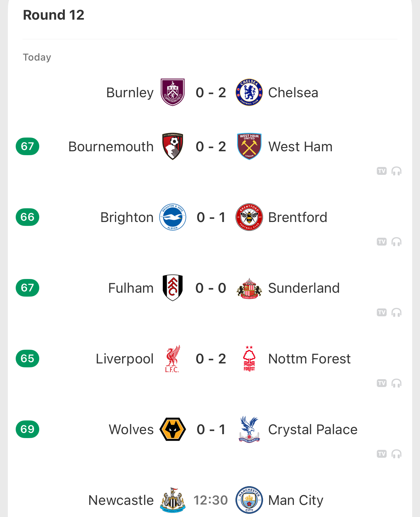The width and height of the screenshot is (420, 517).
Task: Click the 69 minute badge for Wolves
Action: [27, 429]
